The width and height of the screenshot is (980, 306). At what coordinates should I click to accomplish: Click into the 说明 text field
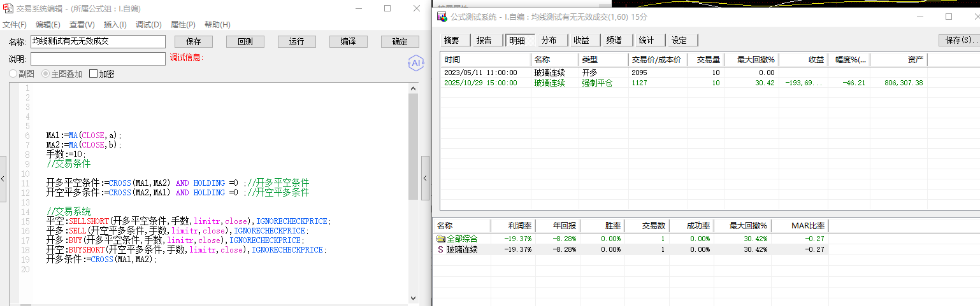(98, 59)
